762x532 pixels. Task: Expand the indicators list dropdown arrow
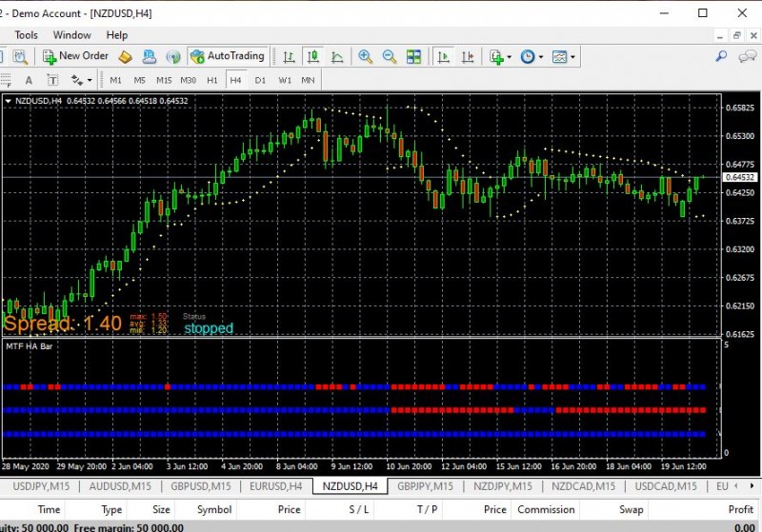510,57
